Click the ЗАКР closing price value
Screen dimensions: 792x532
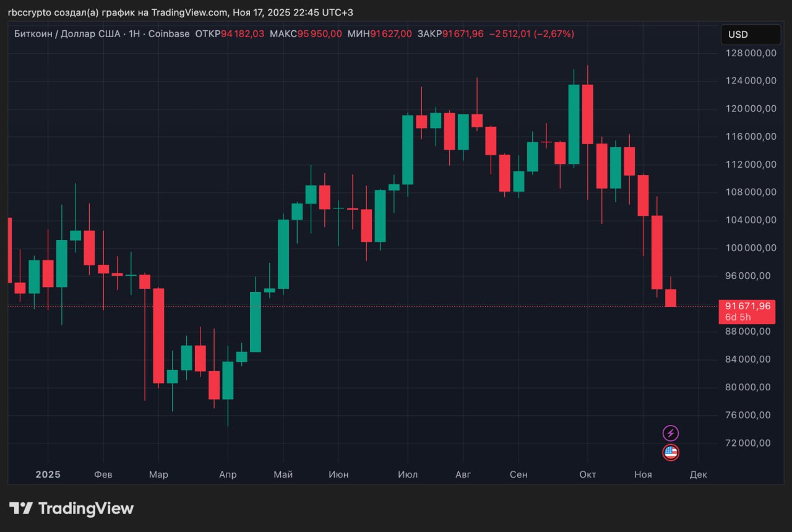point(463,34)
